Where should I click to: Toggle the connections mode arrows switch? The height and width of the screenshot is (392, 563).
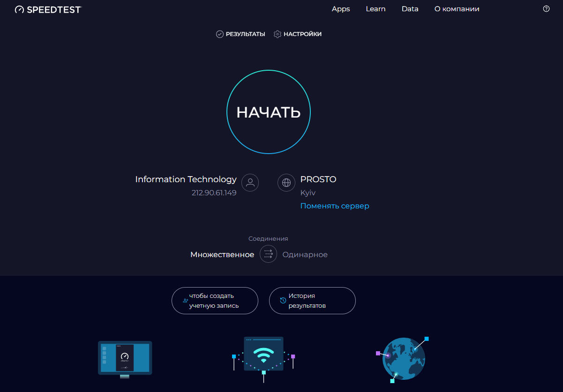coord(268,254)
